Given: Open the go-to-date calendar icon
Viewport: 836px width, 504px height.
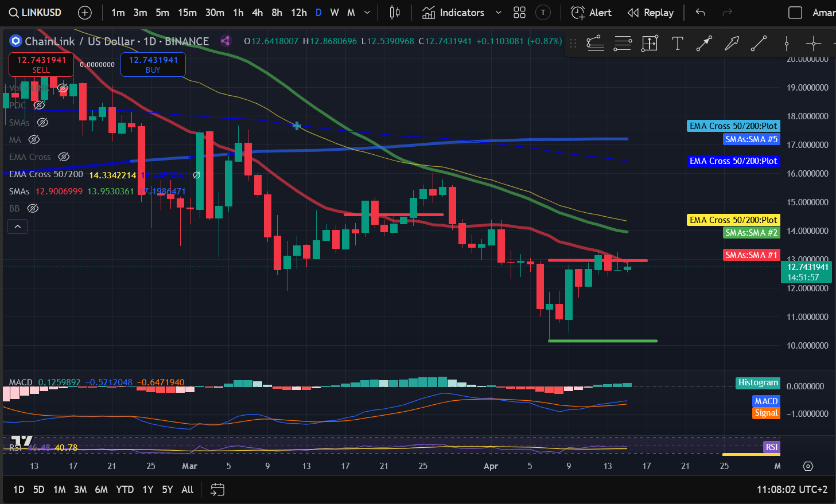Looking at the screenshot, I should (217, 489).
